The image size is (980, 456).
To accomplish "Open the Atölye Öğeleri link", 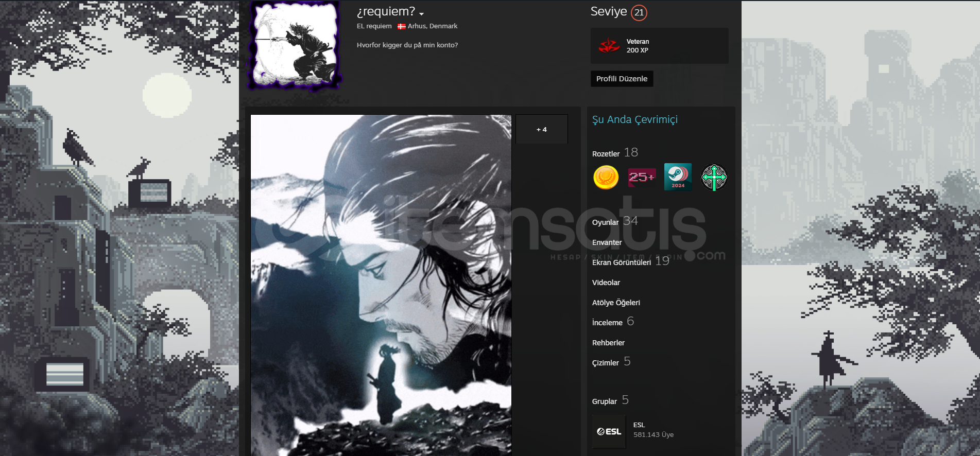I will click(x=616, y=303).
